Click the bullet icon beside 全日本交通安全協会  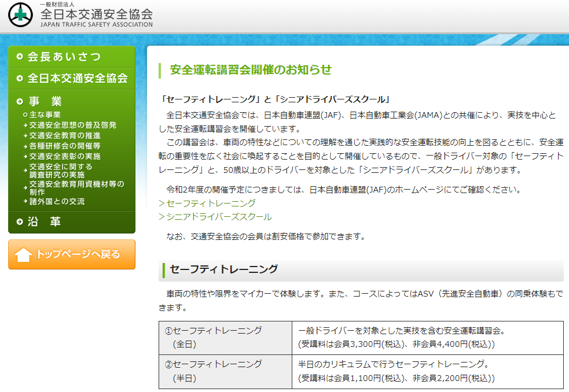click(x=20, y=79)
